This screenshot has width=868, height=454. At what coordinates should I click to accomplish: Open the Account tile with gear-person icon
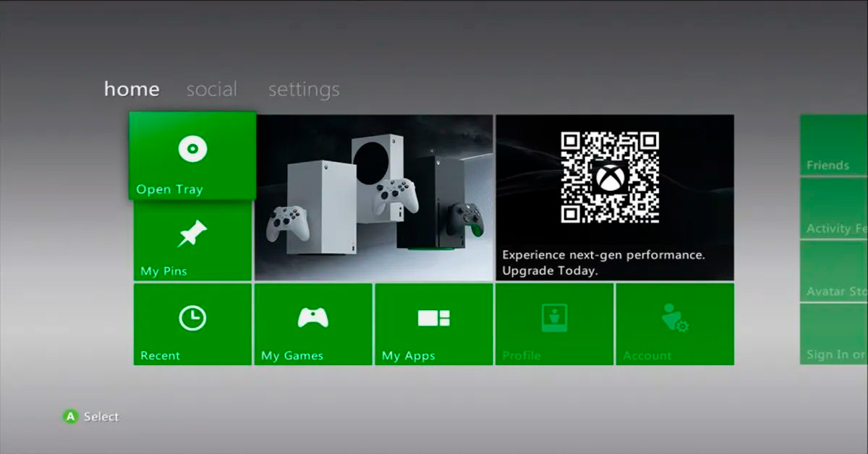[x=674, y=318]
